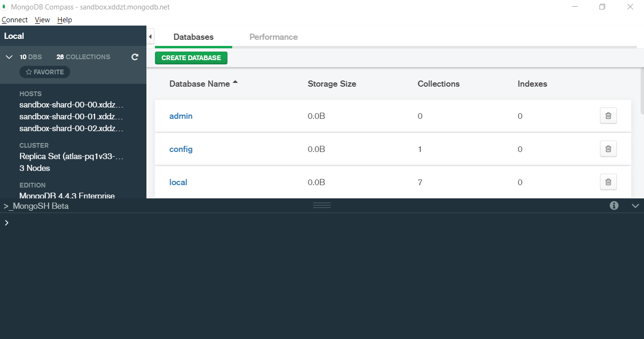The width and height of the screenshot is (644, 339).
Task: Click the Storage Size column header
Action: click(x=332, y=84)
